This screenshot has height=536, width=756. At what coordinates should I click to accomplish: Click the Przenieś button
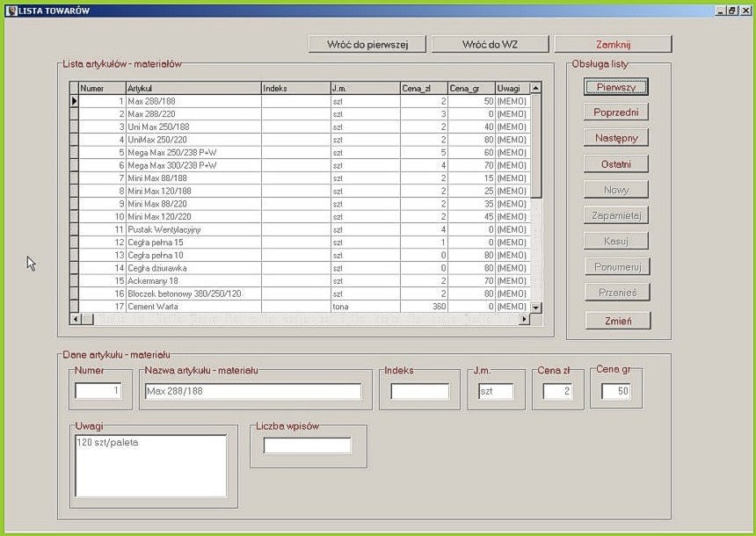[x=618, y=292]
